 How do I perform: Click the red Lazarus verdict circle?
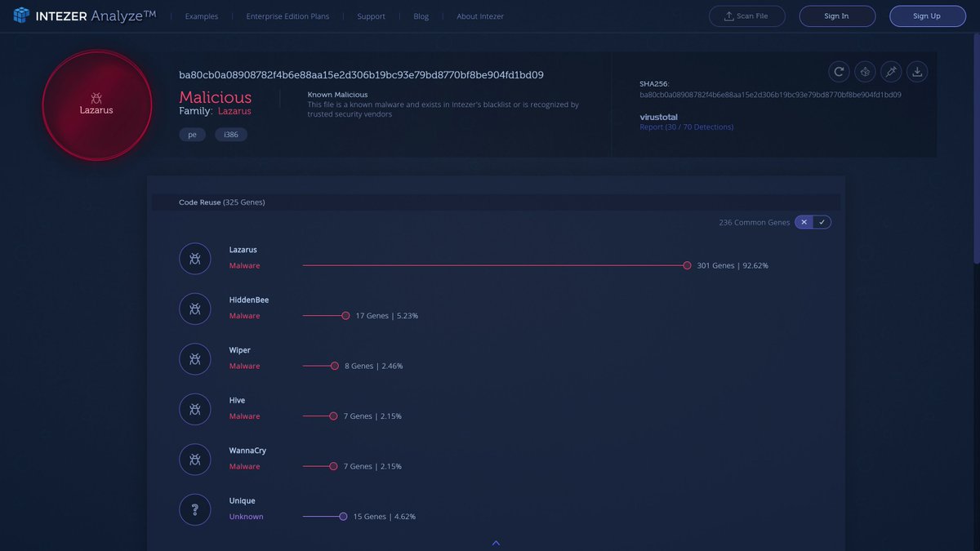(x=97, y=105)
